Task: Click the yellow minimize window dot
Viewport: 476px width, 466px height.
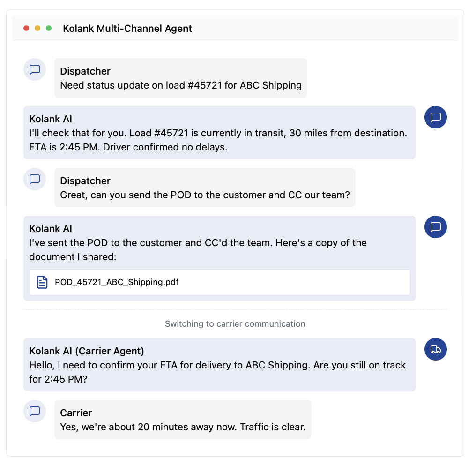Action: click(x=37, y=29)
